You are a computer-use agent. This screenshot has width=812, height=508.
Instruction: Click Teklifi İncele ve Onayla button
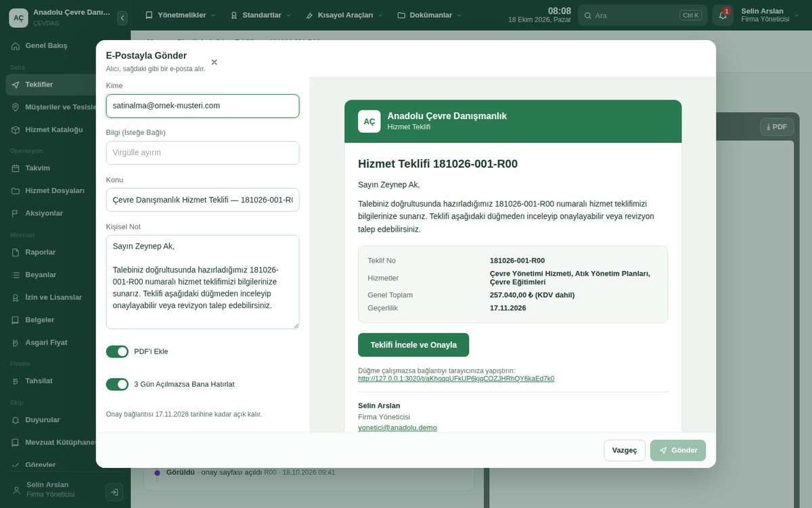click(413, 345)
